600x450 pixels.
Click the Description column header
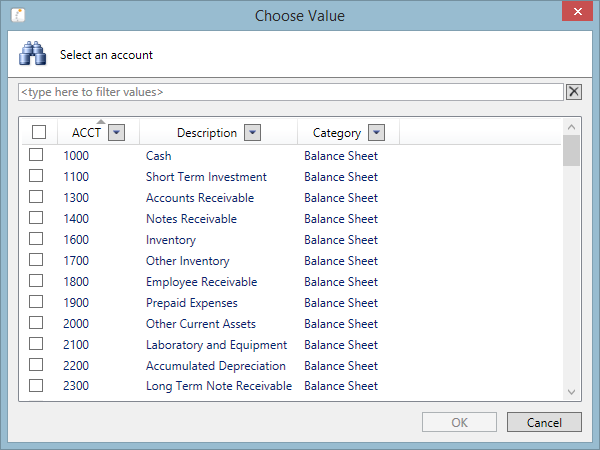pyautogui.click(x=206, y=133)
